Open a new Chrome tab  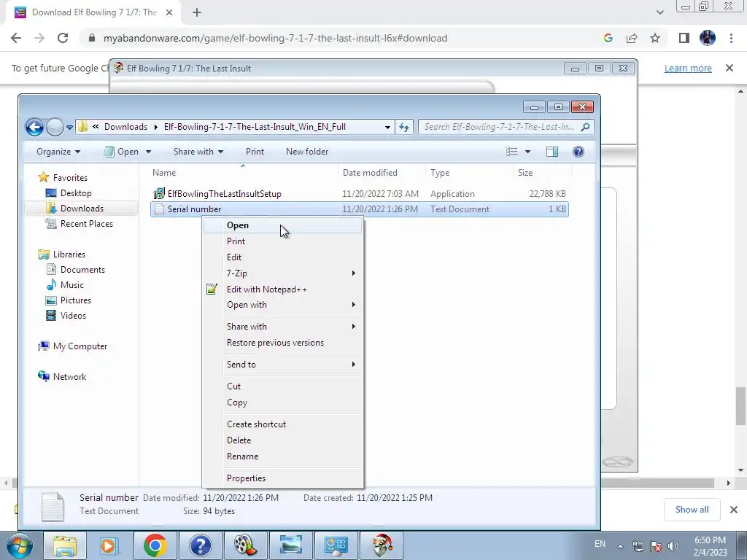point(197,13)
